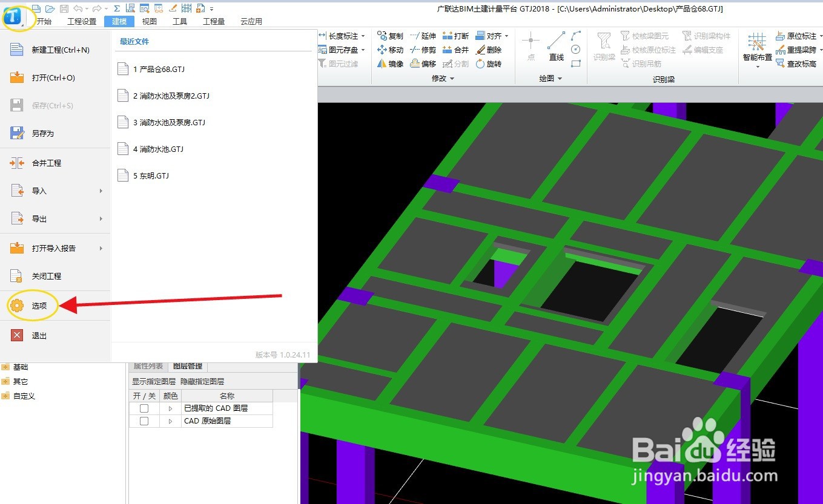Open the 工程量 ribbon tab
The image size is (823, 504).
[x=214, y=21]
